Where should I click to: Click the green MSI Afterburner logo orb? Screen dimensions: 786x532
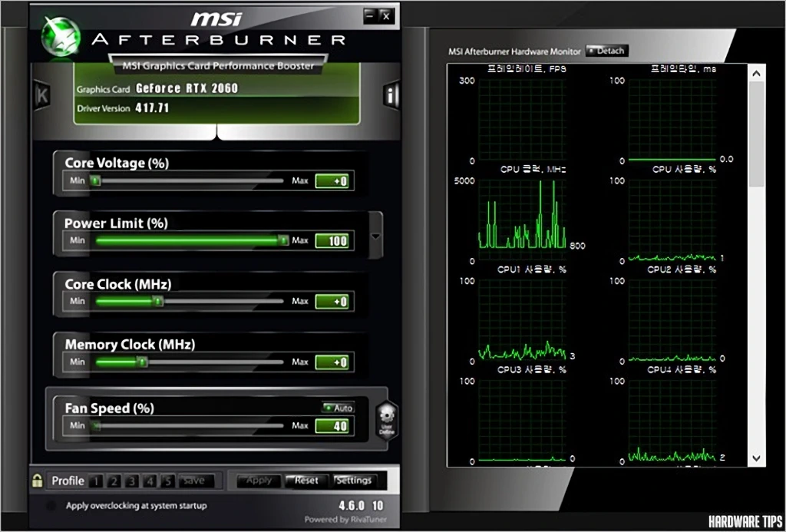pos(61,36)
